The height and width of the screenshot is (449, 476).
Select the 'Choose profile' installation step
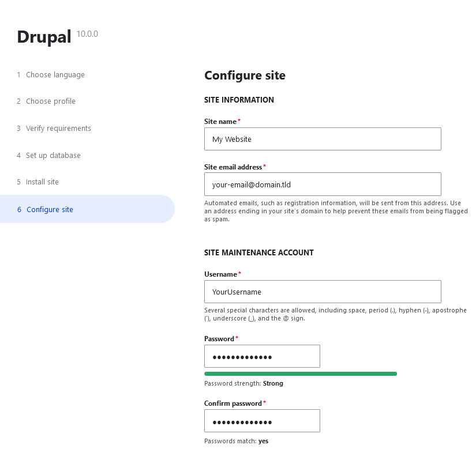pyautogui.click(x=50, y=101)
